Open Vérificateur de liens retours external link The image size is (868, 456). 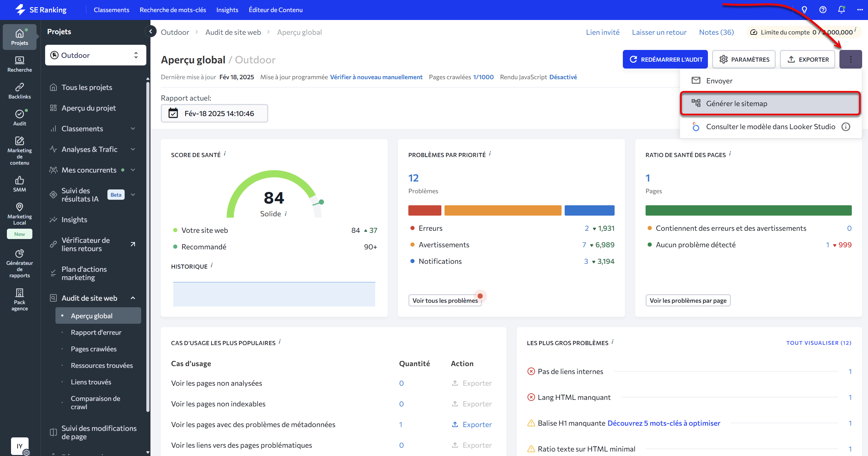[133, 244]
